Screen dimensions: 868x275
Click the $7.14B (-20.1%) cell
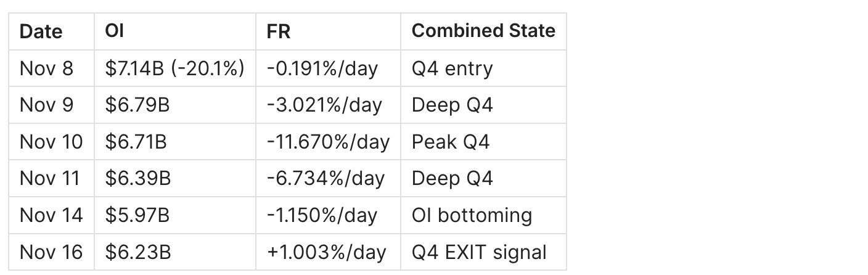[x=175, y=68]
